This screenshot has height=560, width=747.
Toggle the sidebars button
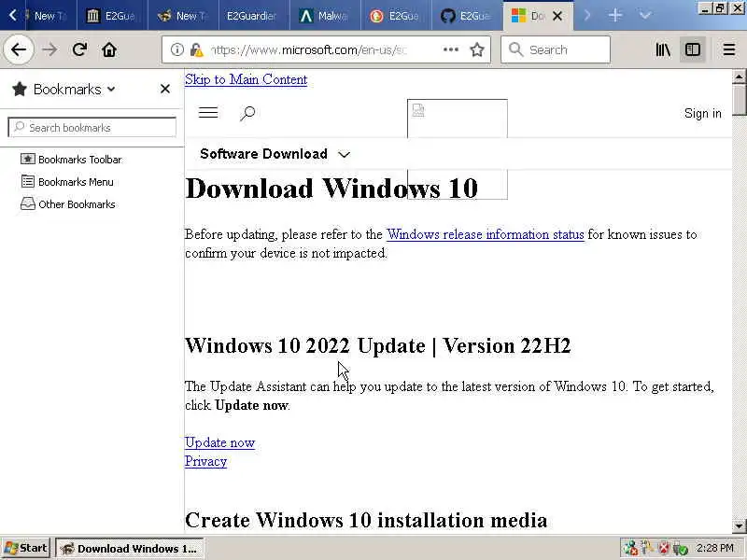point(692,49)
